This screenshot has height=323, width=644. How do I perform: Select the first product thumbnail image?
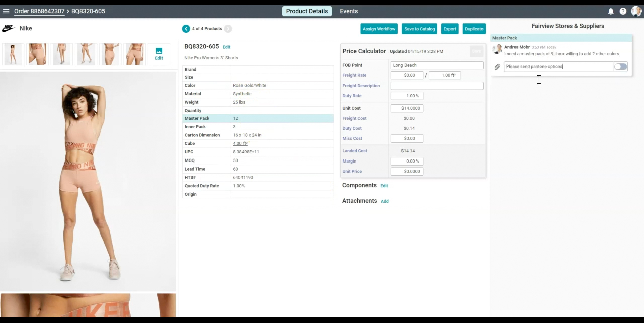[x=13, y=54]
